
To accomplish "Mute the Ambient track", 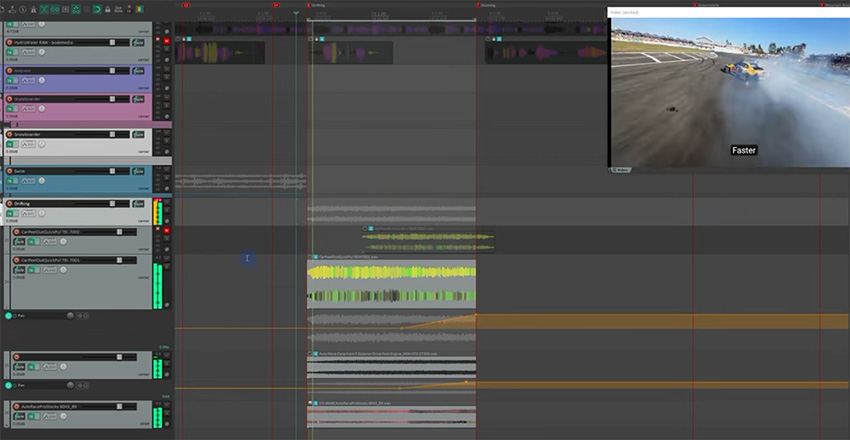I will point(166,69).
